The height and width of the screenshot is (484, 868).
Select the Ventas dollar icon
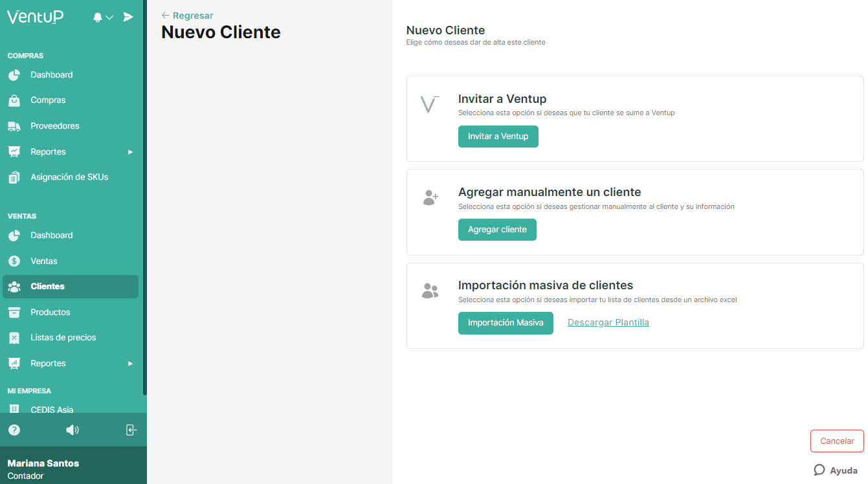pos(14,261)
